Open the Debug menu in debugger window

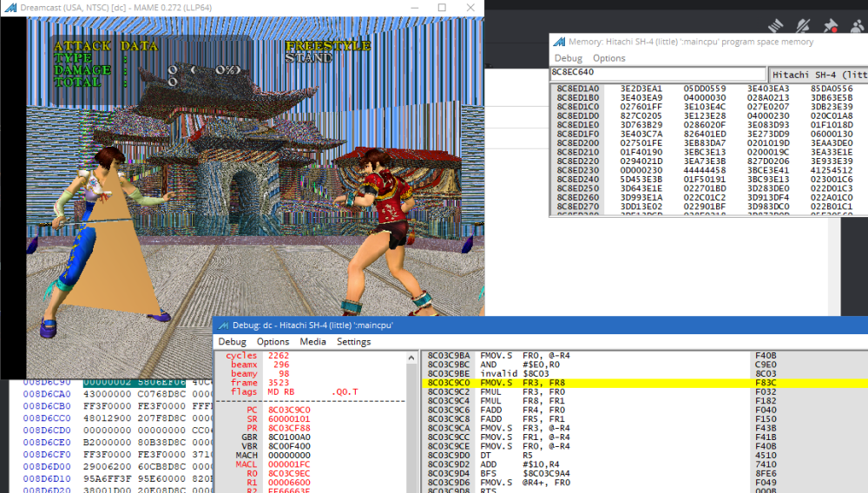[x=232, y=342]
